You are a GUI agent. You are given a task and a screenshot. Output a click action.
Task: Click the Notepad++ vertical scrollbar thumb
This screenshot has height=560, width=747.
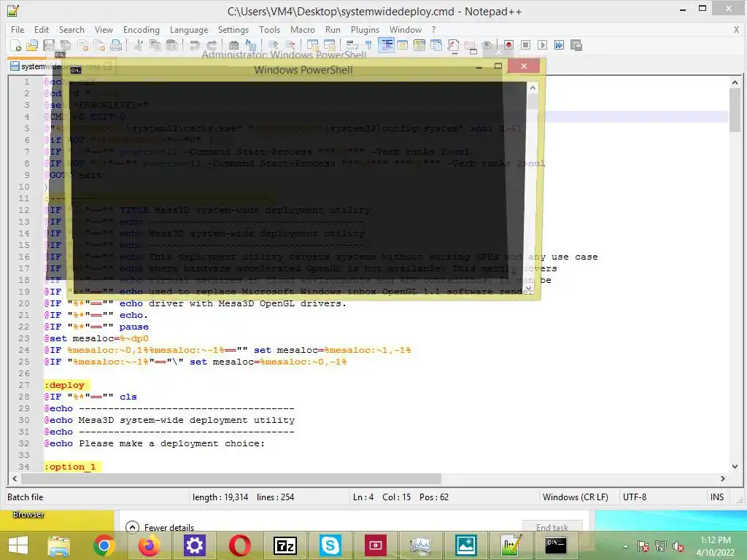click(x=735, y=110)
